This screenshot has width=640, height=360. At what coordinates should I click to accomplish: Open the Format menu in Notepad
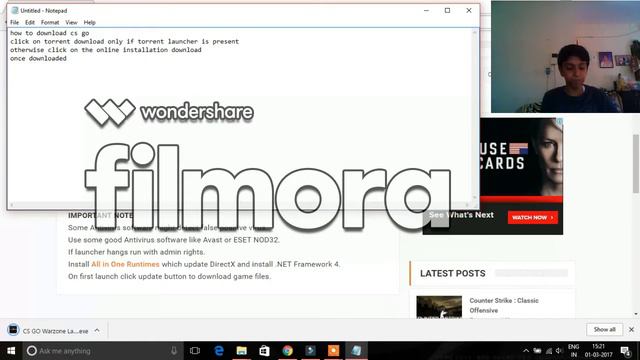[50, 22]
